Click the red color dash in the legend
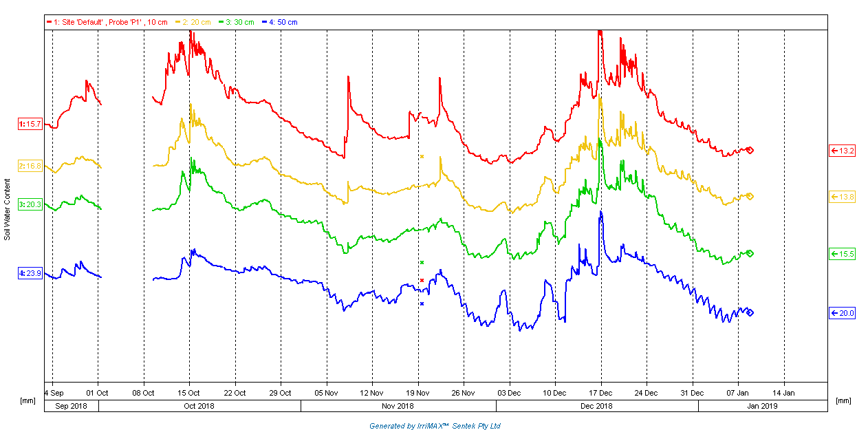Viewport: 868px width, 430px height. [x=49, y=22]
